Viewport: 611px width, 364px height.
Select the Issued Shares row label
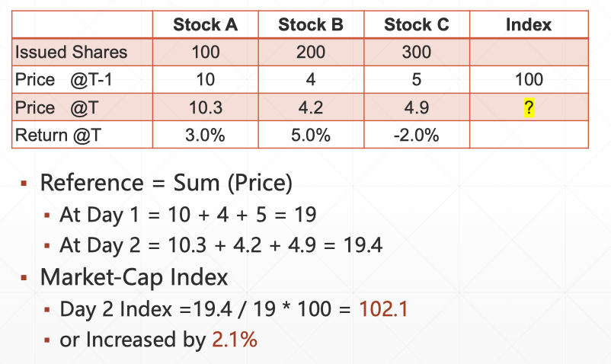coord(72,53)
